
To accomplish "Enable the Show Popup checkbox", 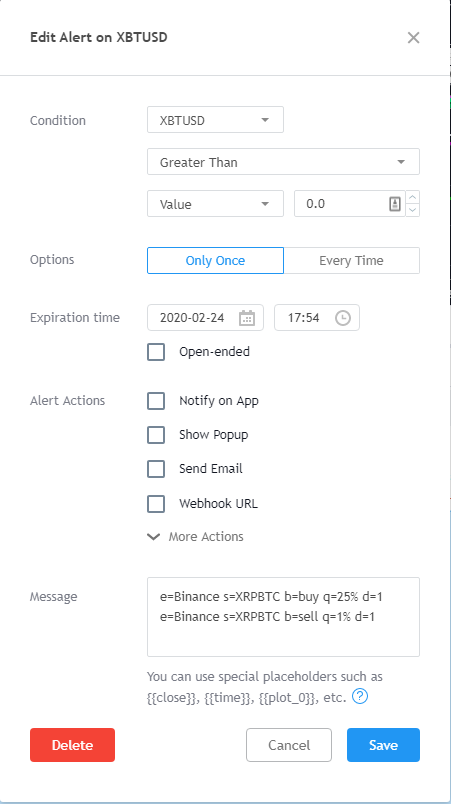I will [x=156, y=435].
